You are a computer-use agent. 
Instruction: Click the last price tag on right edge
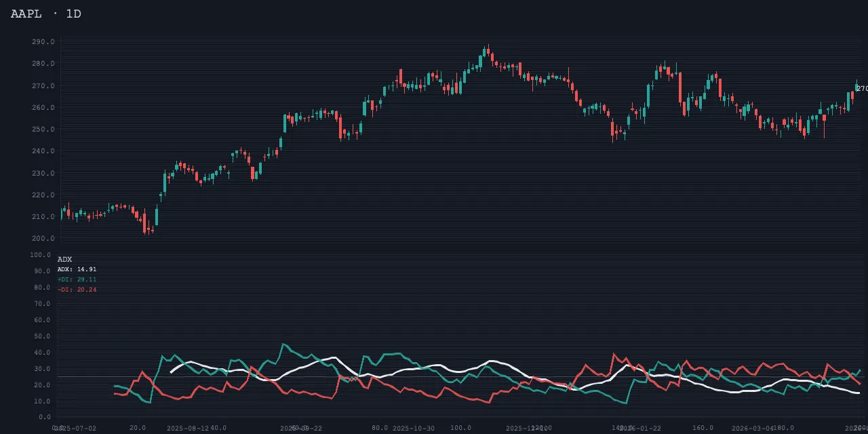[x=861, y=89]
